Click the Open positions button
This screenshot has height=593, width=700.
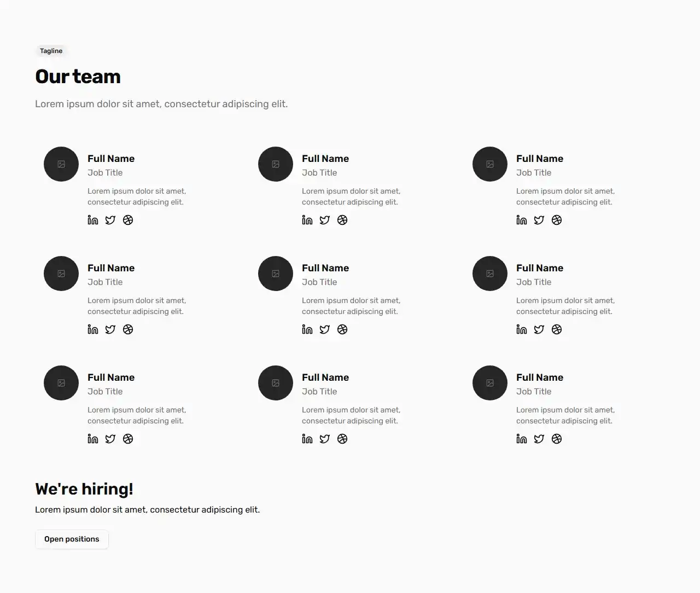pyautogui.click(x=72, y=539)
